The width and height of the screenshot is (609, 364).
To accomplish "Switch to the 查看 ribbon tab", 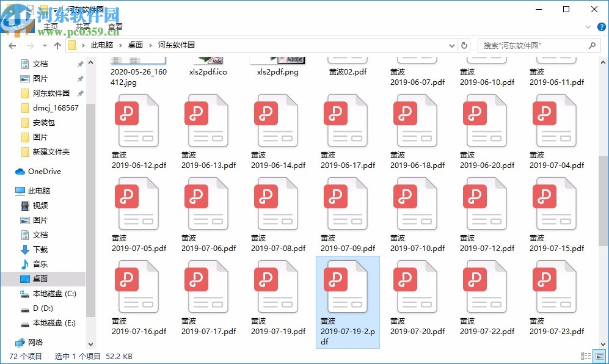I will 116,26.
